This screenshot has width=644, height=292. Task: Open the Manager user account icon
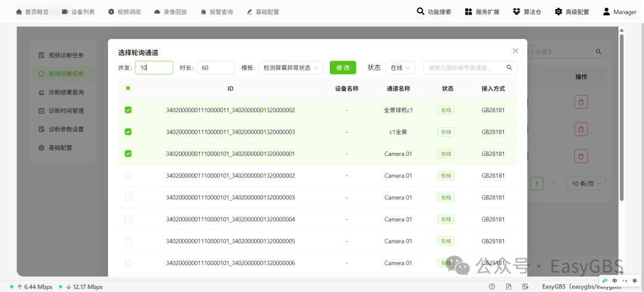tap(606, 11)
